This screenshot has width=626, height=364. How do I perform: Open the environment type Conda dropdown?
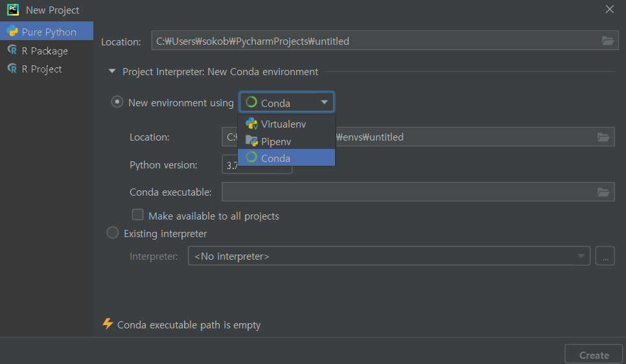(286, 102)
